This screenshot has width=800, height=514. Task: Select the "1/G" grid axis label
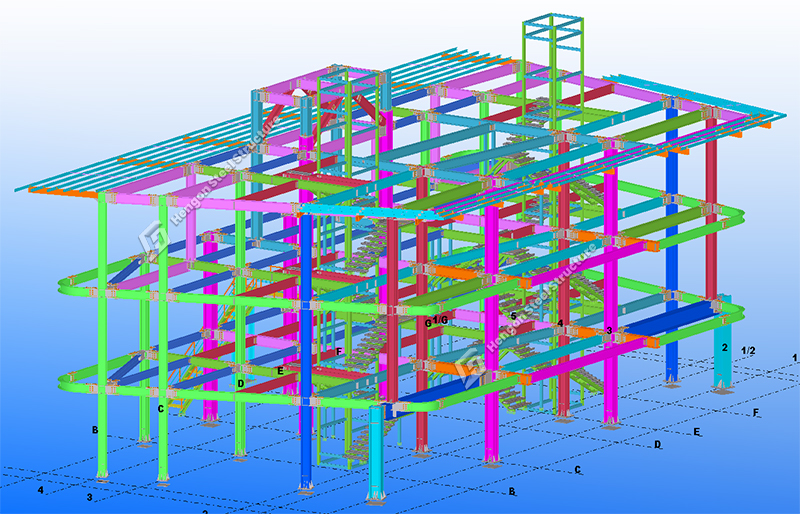(x=441, y=321)
